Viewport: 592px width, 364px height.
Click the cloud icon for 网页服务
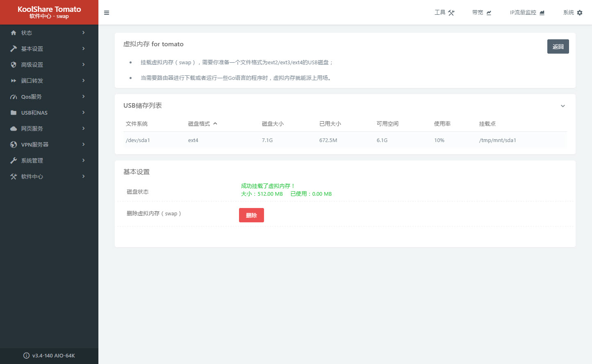click(14, 129)
